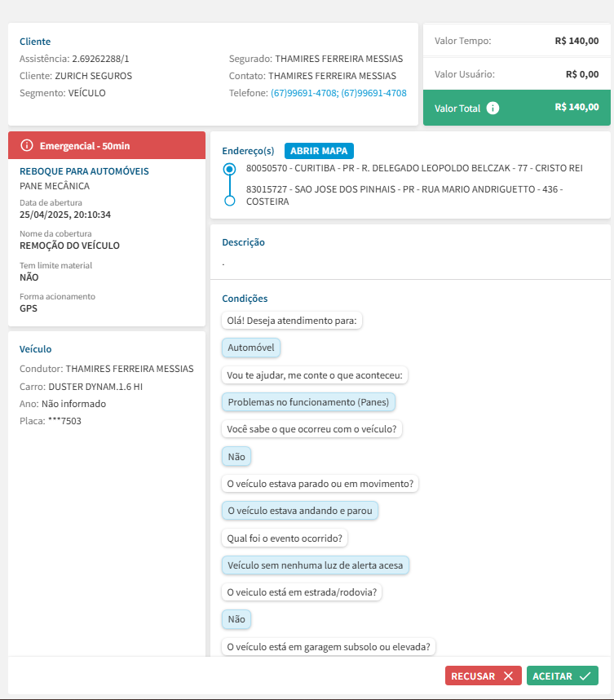
Task: Click 'Veículo sem nenhuma luz de alerta acesa'
Action: 316,565
